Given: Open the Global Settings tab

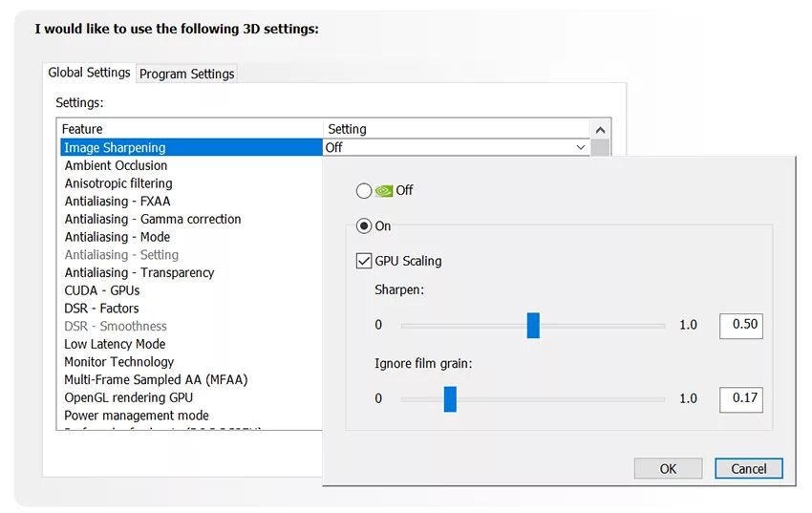Looking at the screenshot, I should pos(89,73).
